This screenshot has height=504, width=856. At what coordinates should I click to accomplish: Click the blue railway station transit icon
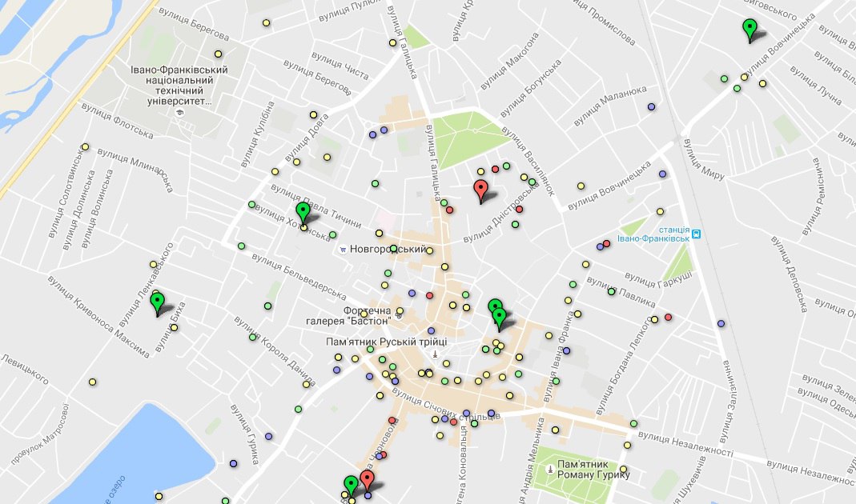pos(696,234)
